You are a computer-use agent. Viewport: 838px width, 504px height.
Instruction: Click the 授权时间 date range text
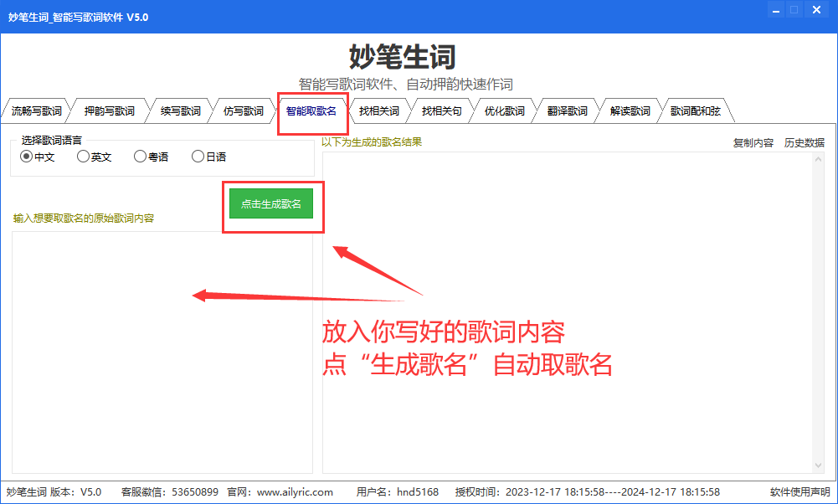(x=588, y=491)
